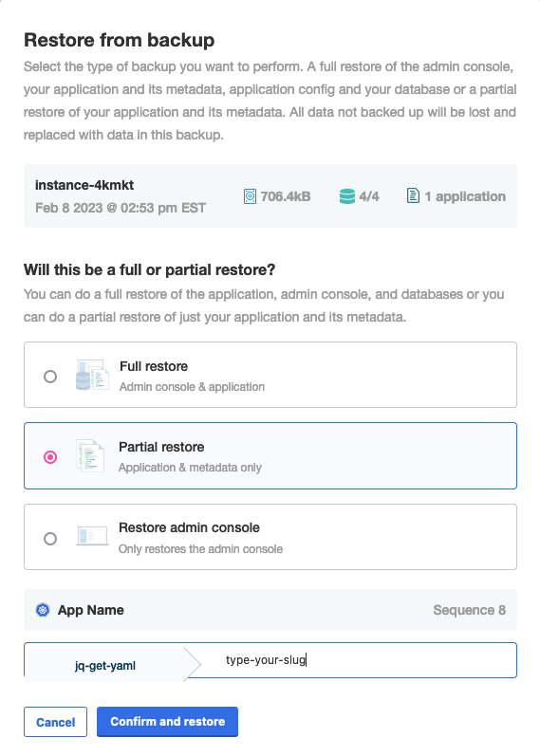Click the Partial restore documents icon

click(x=90, y=455)
